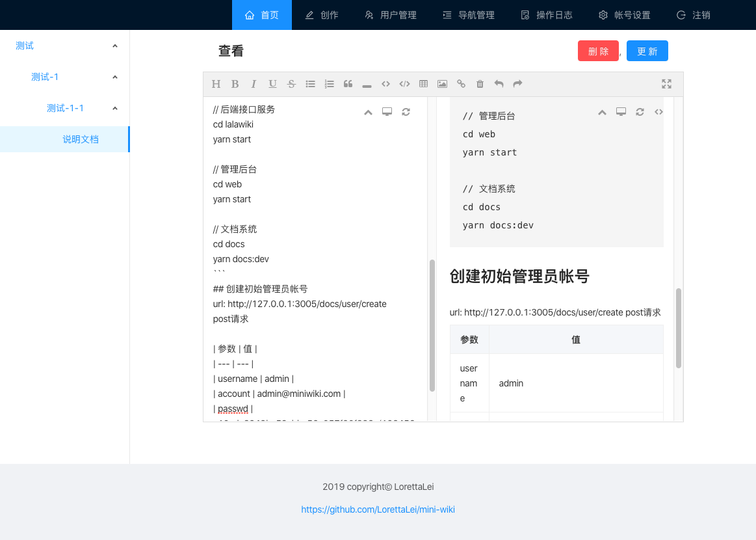Image resolution: width=756 pixels, height=540 pixels.
Task: Insert a heading with the H icon
Action: 216,84
